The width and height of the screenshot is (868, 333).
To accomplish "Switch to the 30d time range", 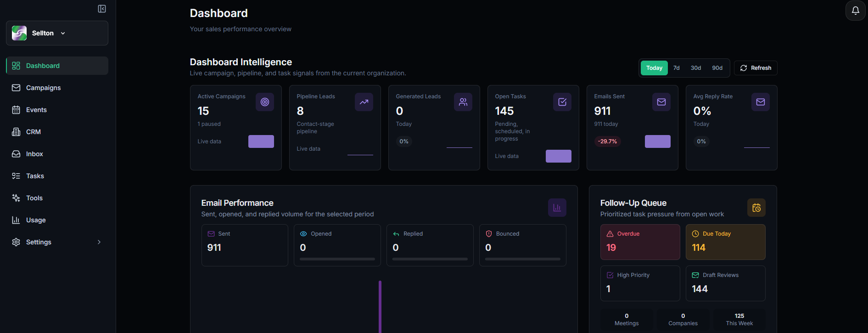I will (x=696, y=68).
